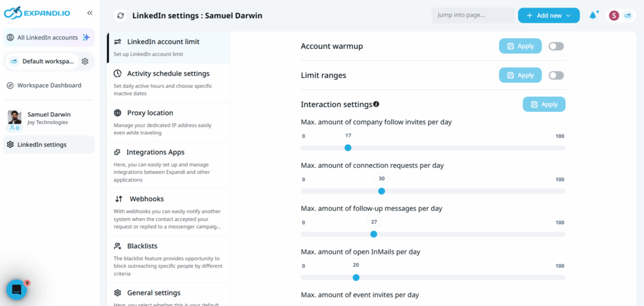644x306 pixels.
Task: Enable the Account warmup toggle
Action: pyautogui.click(x=556, y=46)
